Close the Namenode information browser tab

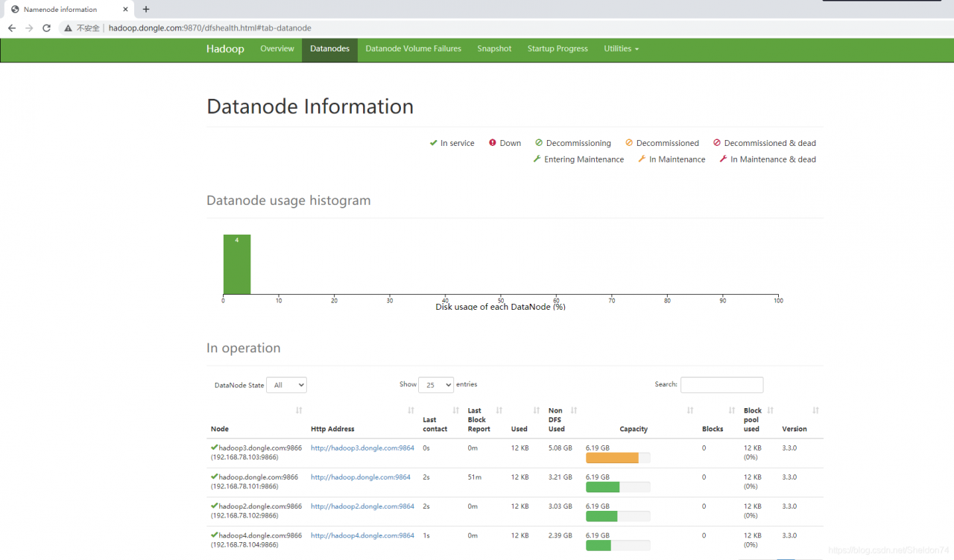[x=125, y=10]
